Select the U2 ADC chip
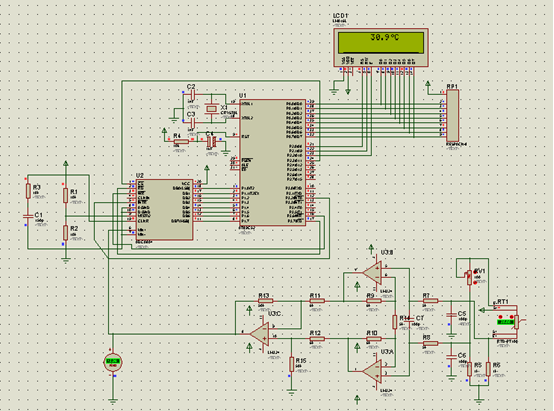 (x=164, y=210)
